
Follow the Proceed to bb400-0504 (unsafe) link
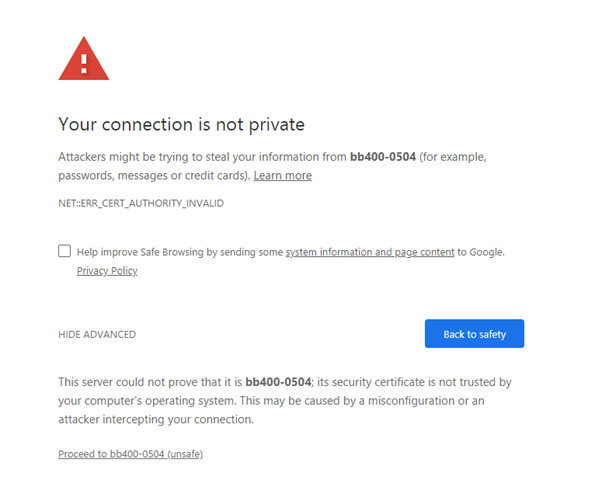click(x=131, y=454)
